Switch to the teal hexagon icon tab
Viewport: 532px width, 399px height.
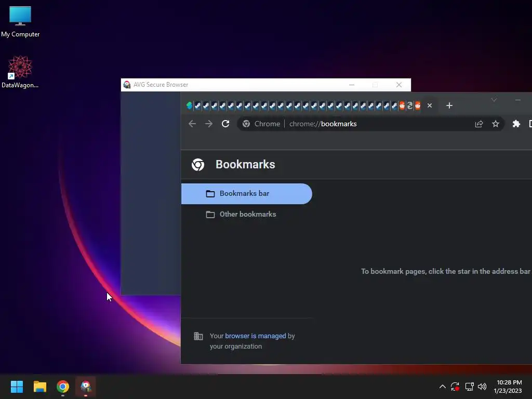coord(189,105)
